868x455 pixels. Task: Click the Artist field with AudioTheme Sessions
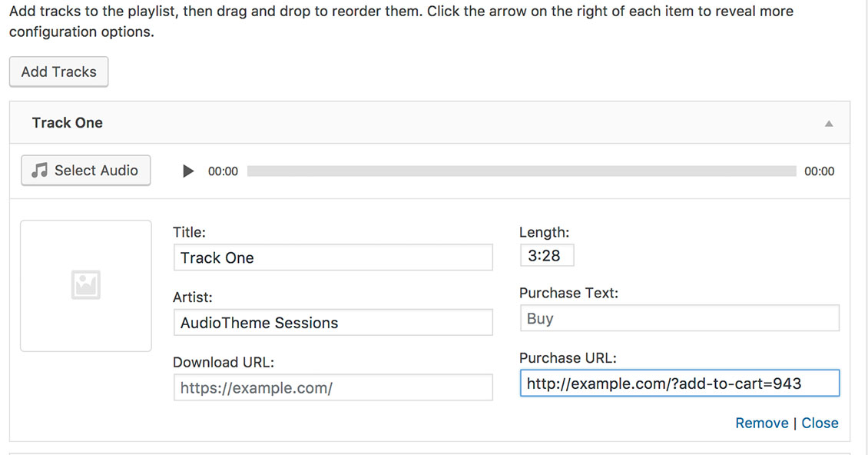click(333, 323)
